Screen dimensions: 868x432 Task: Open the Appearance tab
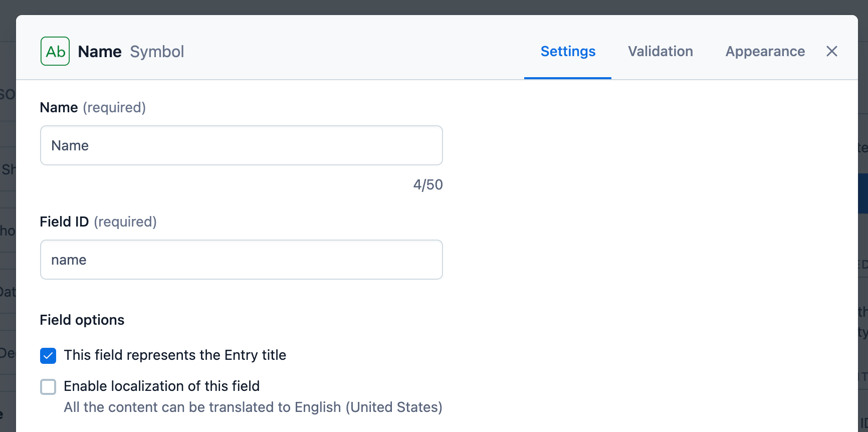[x=765, y=51]
